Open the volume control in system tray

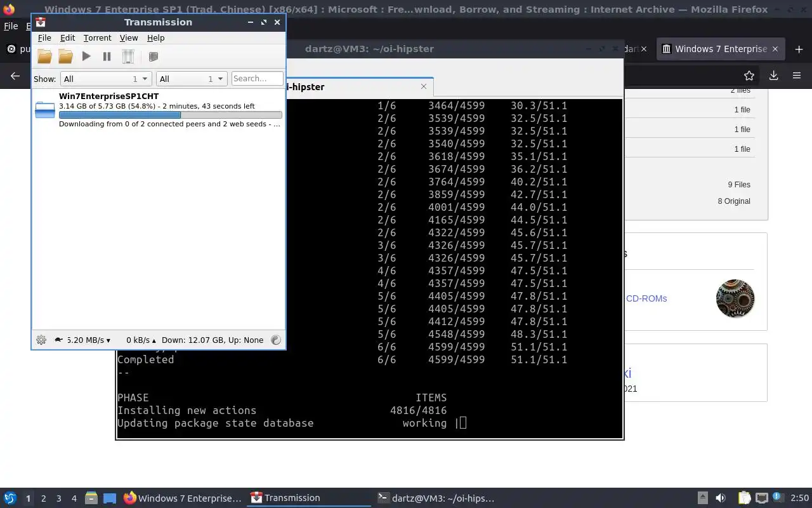click(720, 498)
